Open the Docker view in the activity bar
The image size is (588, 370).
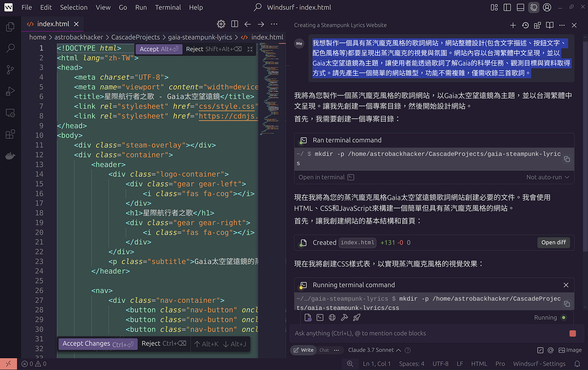point(10,156)
